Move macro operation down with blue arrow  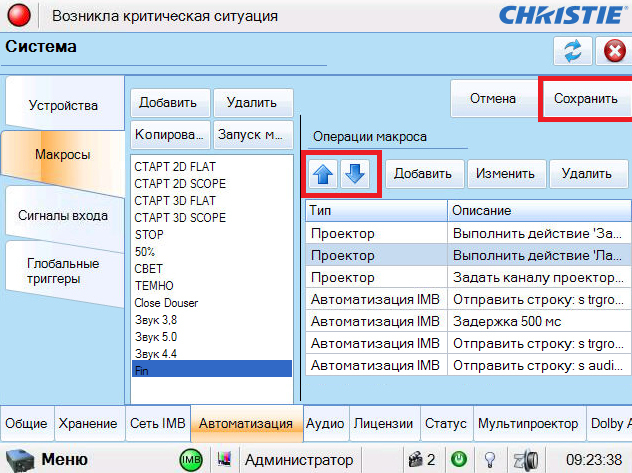coord(355,174)
